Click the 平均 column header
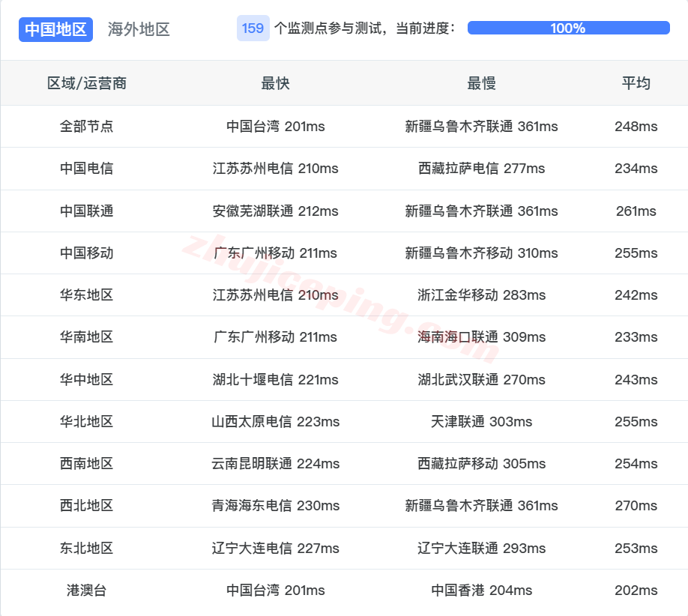The width and height of the screenshot is (688, 616). (x=635, y=84)
